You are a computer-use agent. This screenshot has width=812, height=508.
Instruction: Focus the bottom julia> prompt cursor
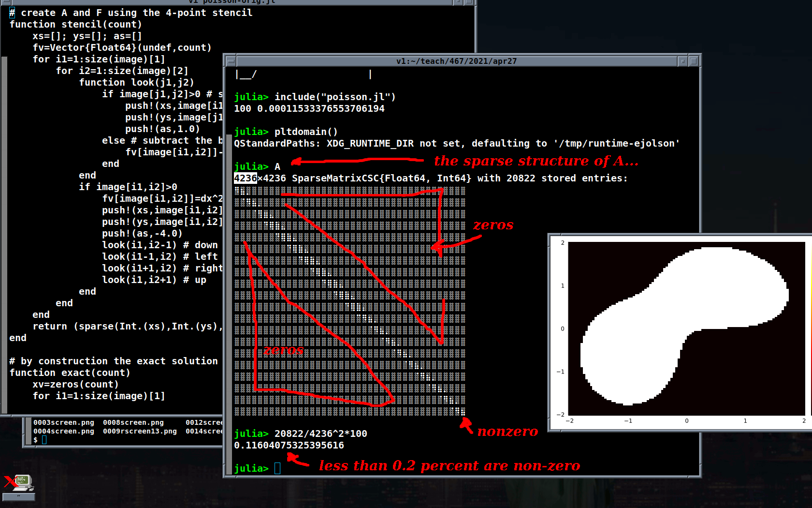(277, 468)
